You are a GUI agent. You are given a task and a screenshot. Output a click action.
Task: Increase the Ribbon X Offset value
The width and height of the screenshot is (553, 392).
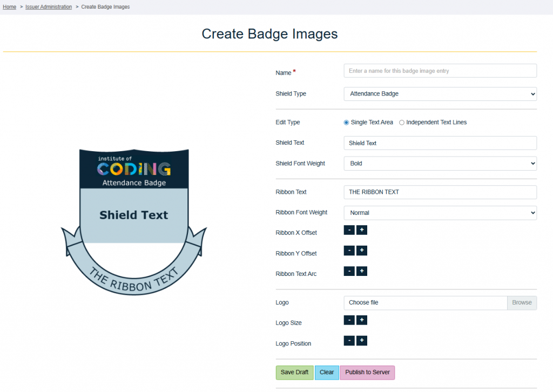(x=361, y=229)
